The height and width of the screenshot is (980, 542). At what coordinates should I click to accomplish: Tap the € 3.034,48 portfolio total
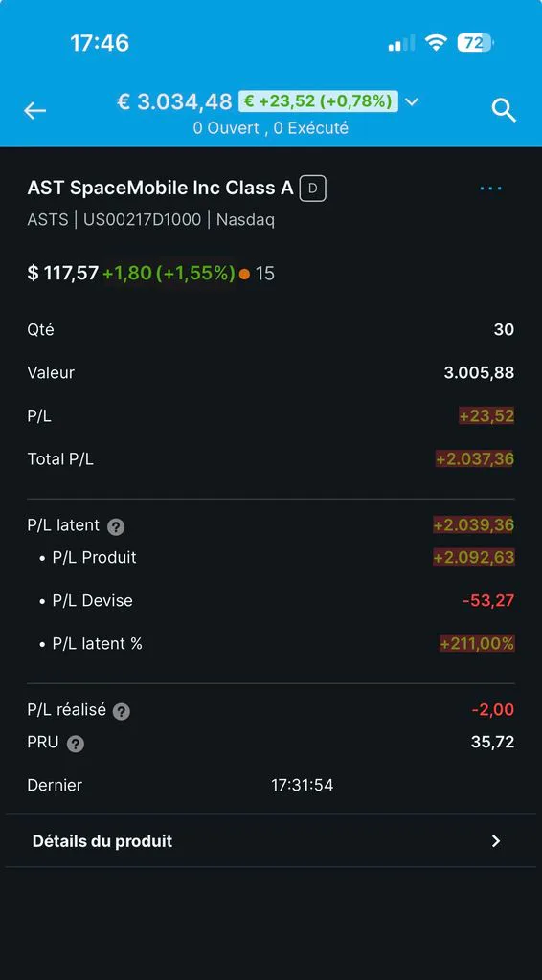[174, 101]
